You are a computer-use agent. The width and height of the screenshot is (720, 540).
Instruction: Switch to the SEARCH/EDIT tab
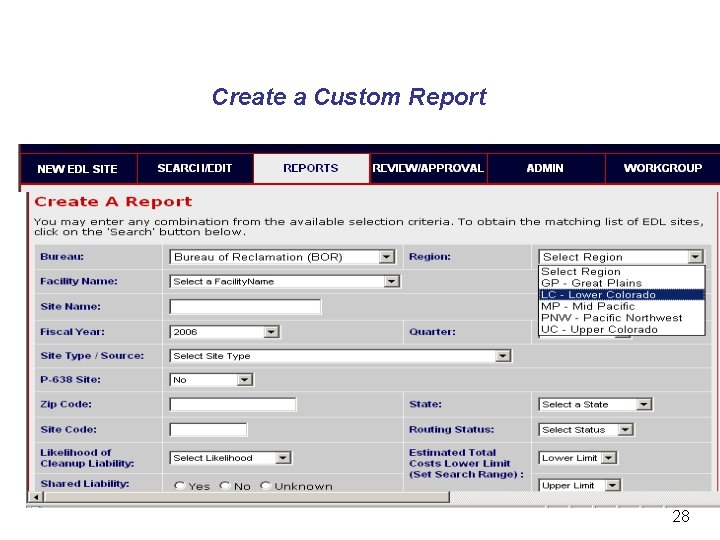(x=195, y=169)
